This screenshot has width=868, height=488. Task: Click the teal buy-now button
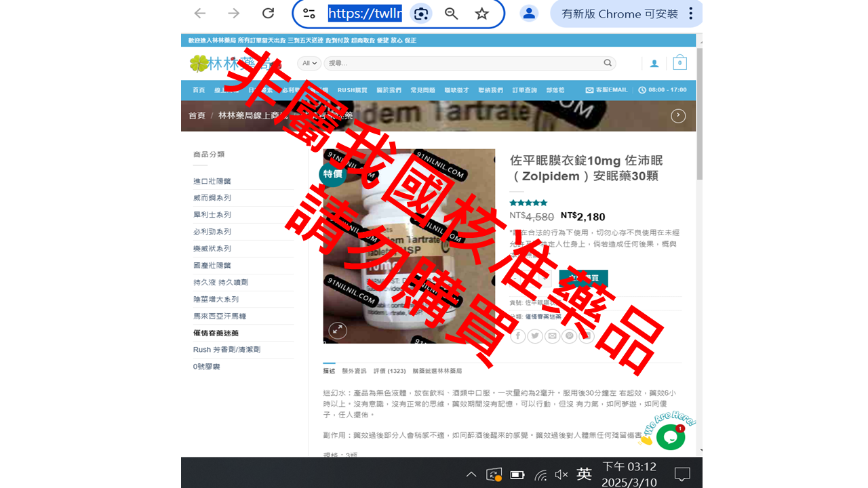[x=583, y=278]
